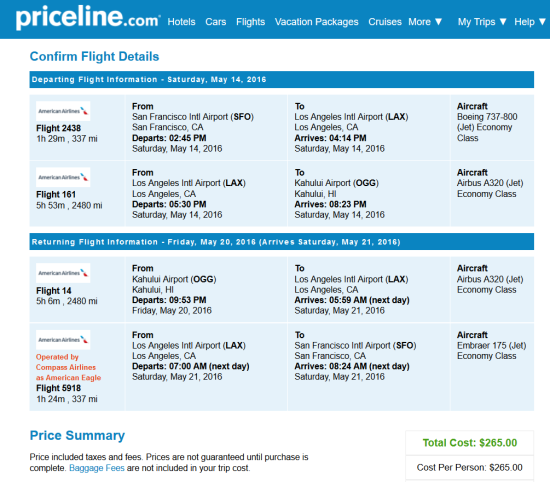Expand the More dropdown menu

(x=425, y=22)
